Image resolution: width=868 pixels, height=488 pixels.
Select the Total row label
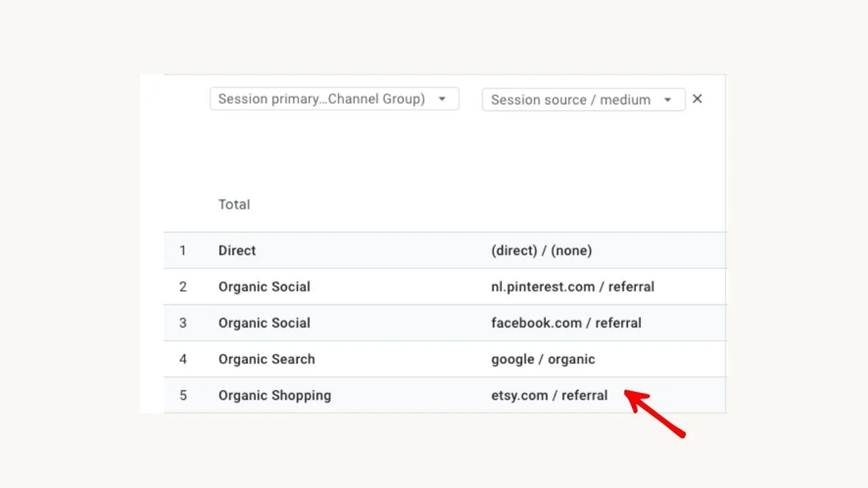point(234,205)
